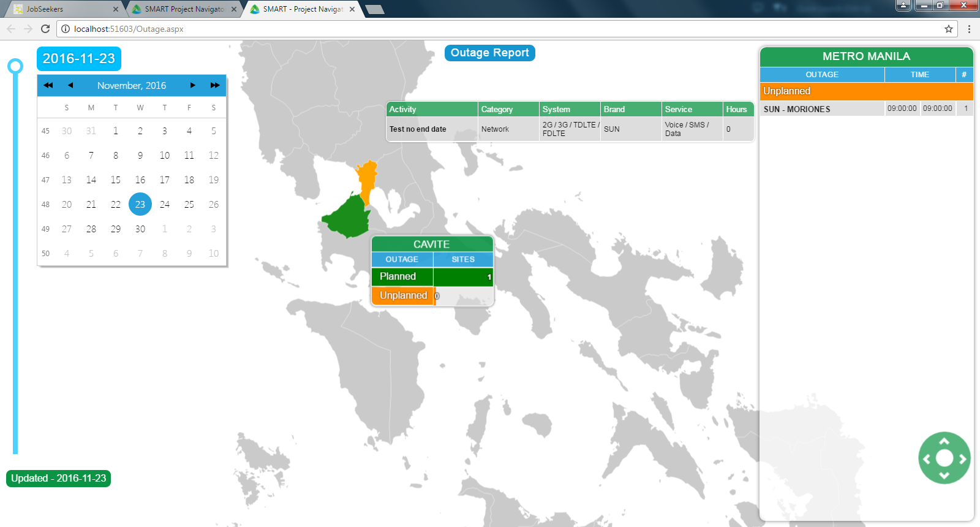Pan map up with navigation arrow
This screenshot has height=527, width=980.
pyautogui.click(x=944, y=441)
